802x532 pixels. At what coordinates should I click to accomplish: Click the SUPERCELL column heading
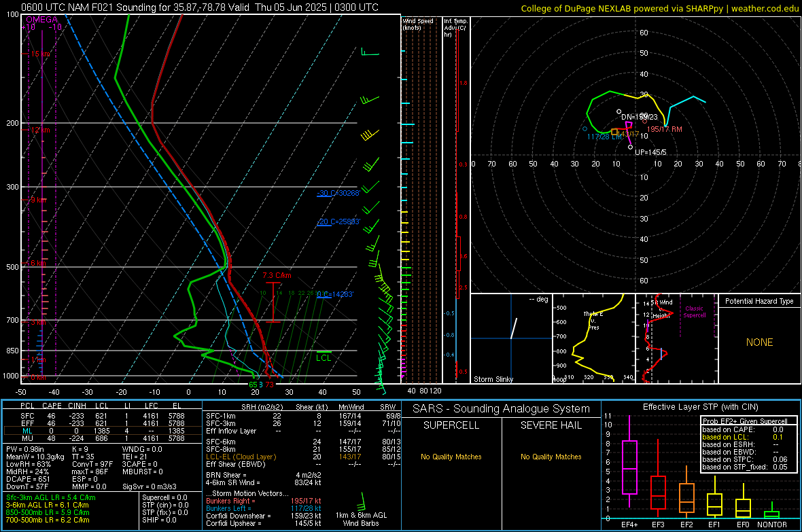click(x=451, y=425)
